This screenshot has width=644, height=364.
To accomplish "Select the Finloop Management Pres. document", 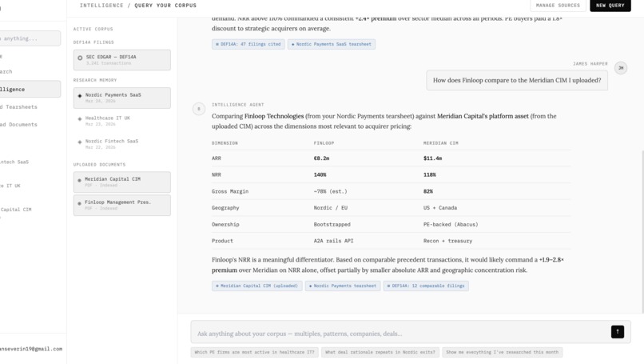I will click(122, 205).
